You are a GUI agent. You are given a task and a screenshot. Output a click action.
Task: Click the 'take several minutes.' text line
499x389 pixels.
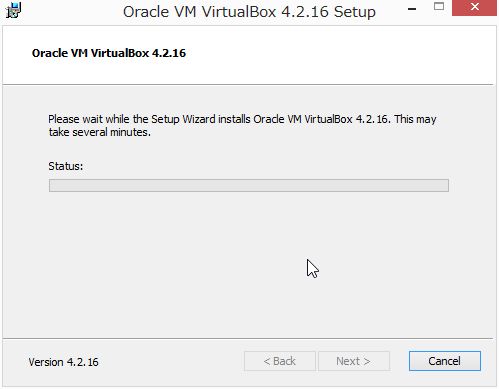(x=100, y=132)
